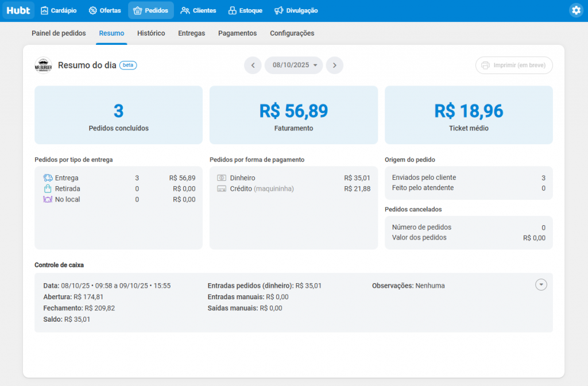Go to the previous day with the left arrow
This screenshot has width=588, height=386.
click(x=253, y=65)
